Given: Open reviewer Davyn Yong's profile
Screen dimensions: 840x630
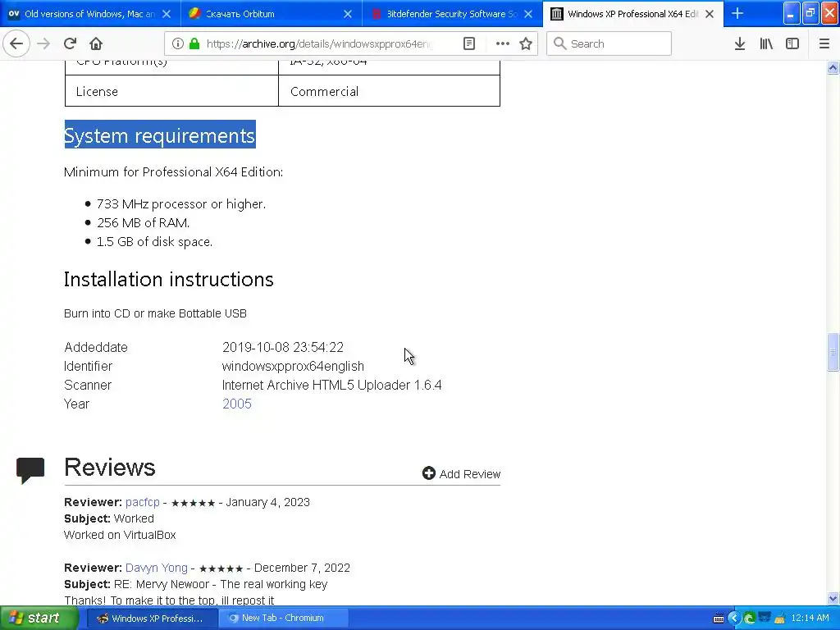Looking at the screenshot, I should [157, 568].
